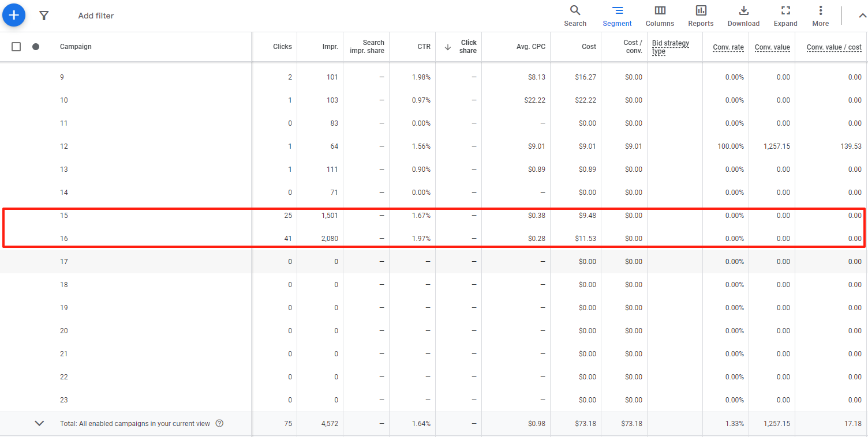Click the $22.22 Avg. CPC cell
This screenshot has height=437, width=868.
click(534, 100)
